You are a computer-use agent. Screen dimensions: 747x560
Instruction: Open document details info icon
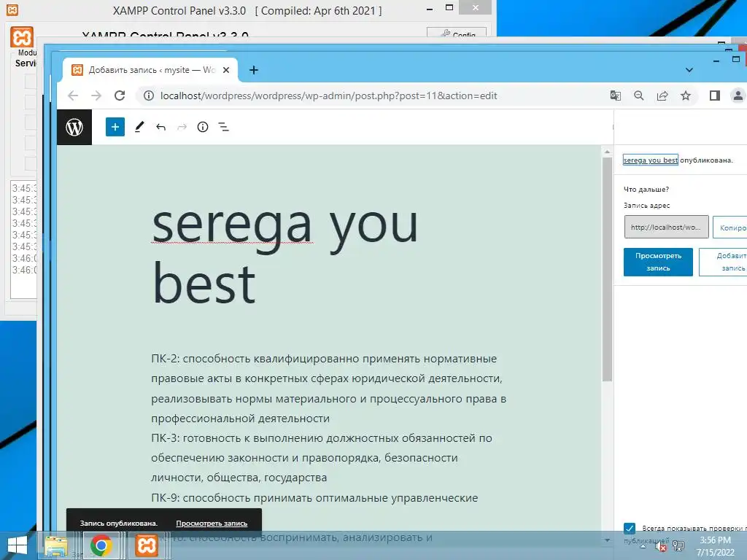click(203, 127)
